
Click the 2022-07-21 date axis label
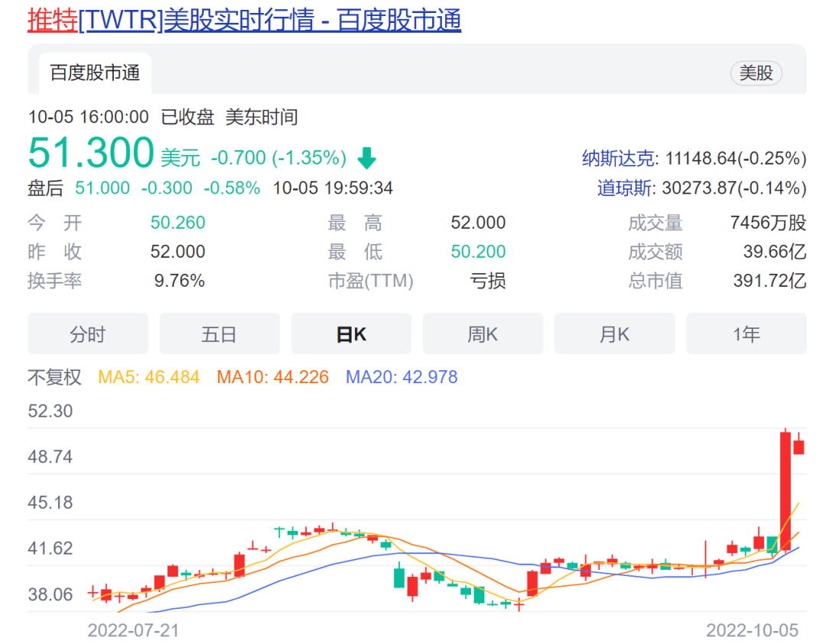tap(133, 630)
